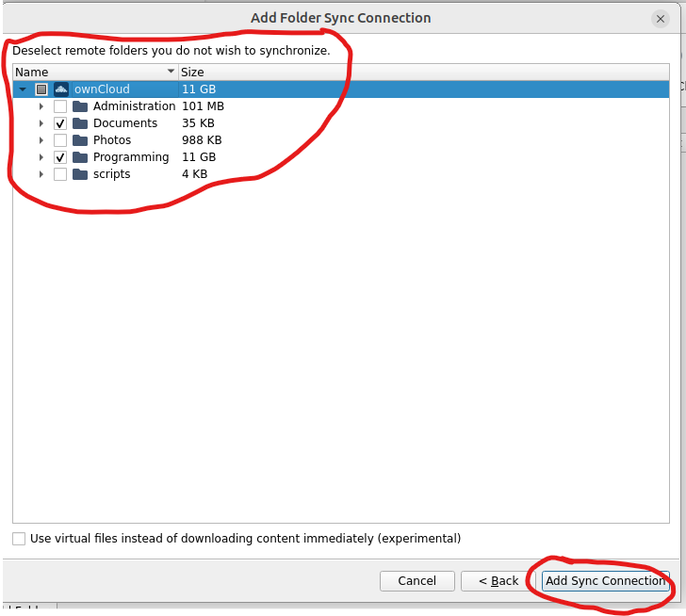The width and height of the screenshot is (686, 616).
Task: Select the Administration row label
Action: pos(135,106)
